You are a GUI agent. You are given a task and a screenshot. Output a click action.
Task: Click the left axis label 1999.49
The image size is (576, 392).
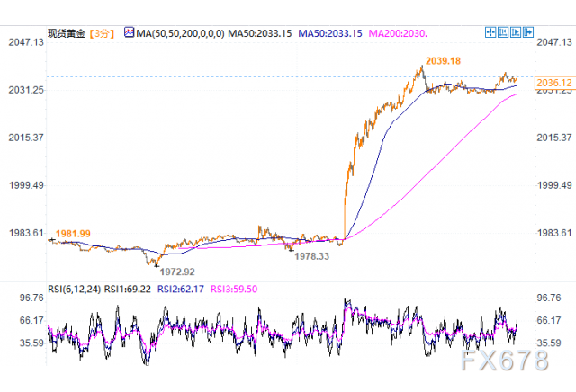click(26, 185)
